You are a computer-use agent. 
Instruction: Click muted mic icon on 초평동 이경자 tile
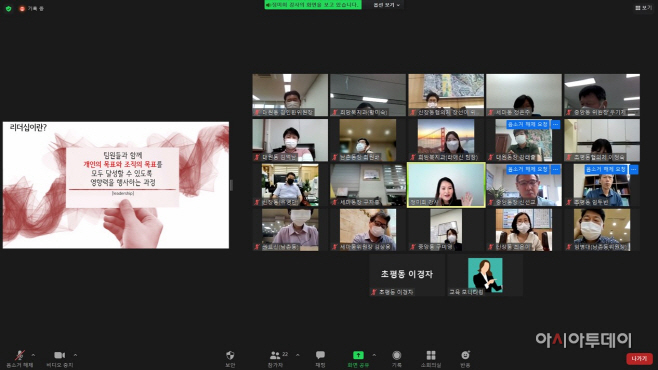(374, 292)
